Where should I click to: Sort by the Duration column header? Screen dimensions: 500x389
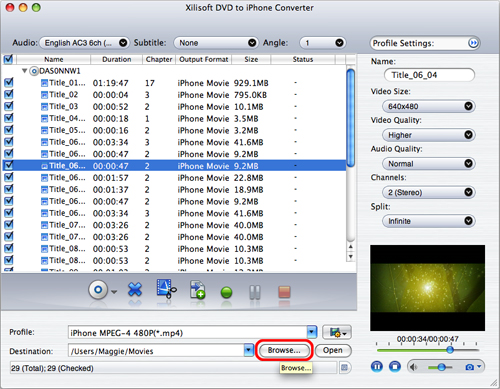117,59
